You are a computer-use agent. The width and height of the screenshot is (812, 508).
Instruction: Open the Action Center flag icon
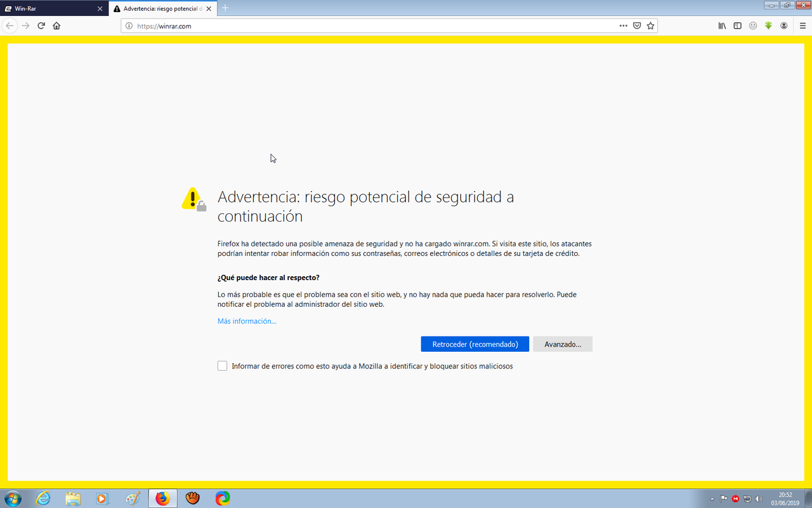pyautogui.click(x=724, y=499)
